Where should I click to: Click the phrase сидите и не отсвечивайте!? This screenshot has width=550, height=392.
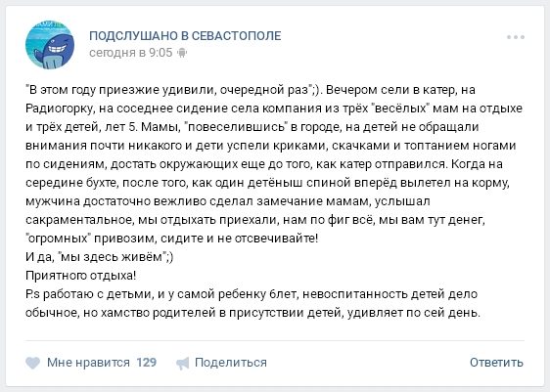pos(240,239)
